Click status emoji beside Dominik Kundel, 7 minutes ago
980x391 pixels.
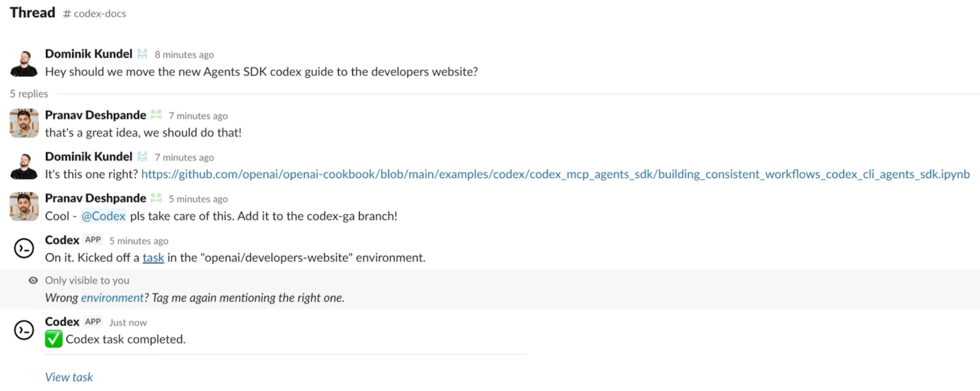point(142,157)
